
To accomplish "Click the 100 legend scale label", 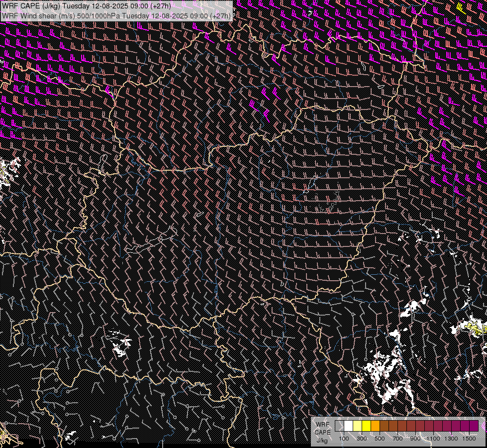I will pos(344,439).
